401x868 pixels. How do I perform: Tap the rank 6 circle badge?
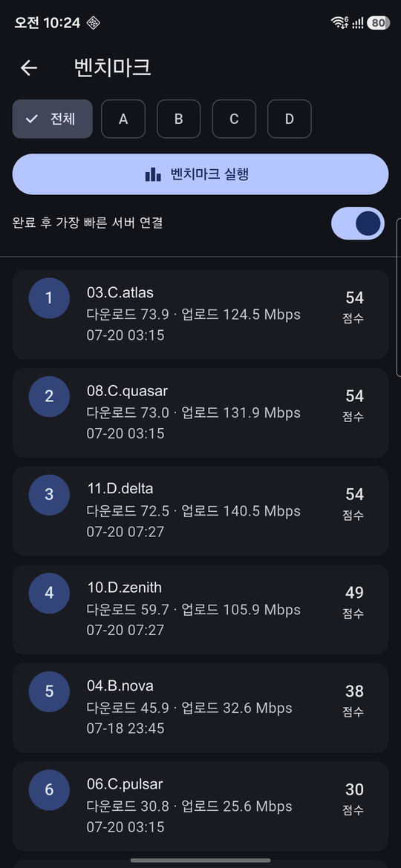pos(49,790)
